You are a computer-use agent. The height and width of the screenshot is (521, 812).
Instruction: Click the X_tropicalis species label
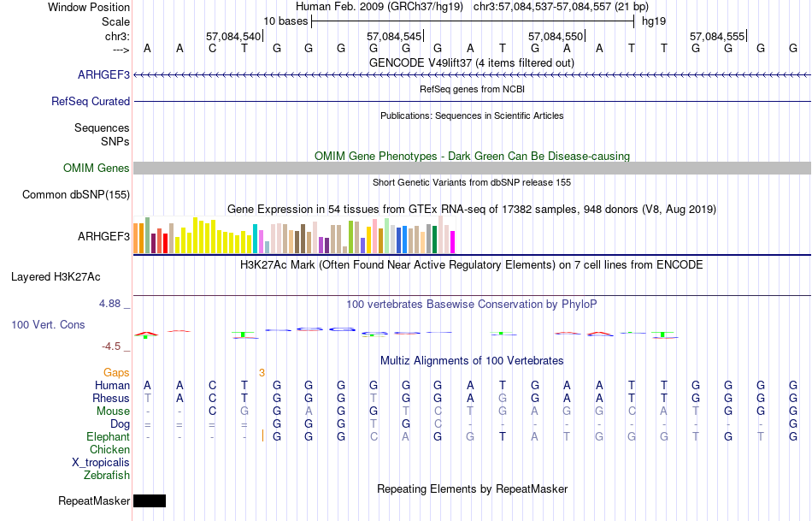click(101, 463)
